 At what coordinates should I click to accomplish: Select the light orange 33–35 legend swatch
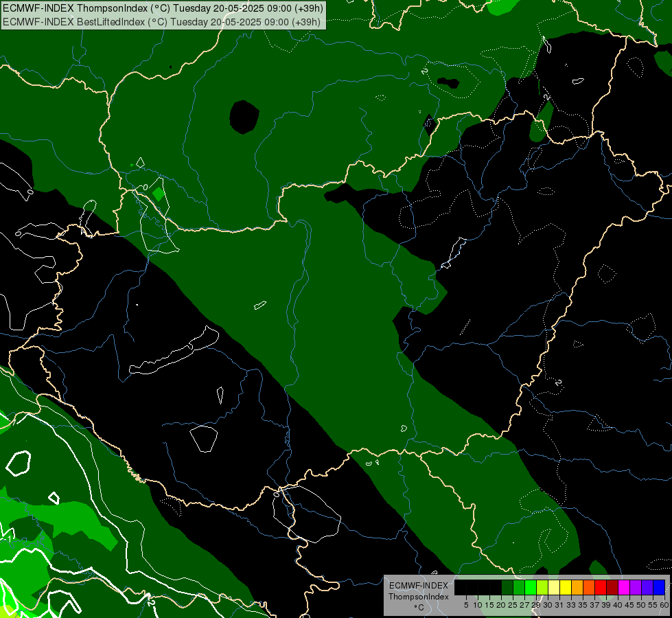577,587
